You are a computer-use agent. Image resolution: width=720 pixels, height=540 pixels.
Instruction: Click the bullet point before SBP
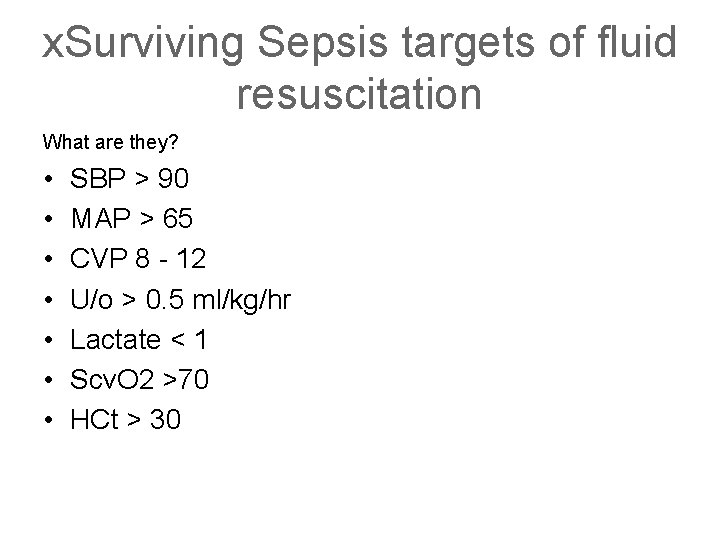coord(49,179)
